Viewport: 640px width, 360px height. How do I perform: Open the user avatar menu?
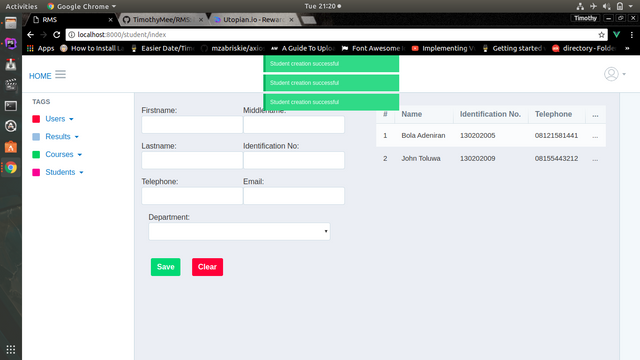click(614, 74)
